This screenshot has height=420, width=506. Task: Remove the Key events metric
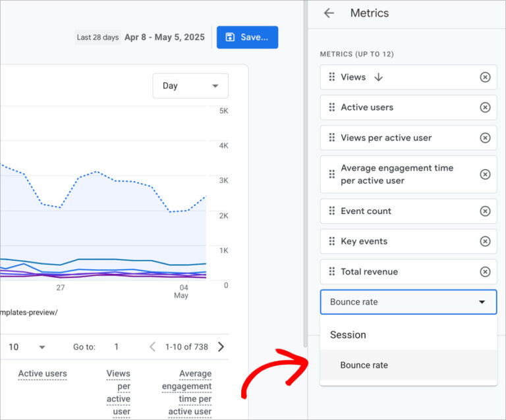click(x=485, y=242)
